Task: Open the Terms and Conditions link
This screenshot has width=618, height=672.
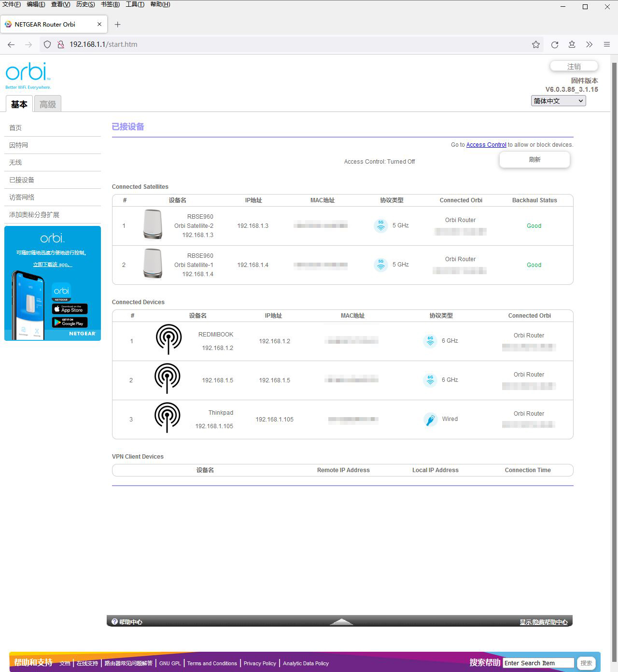Action: click(x=212, y=663)
